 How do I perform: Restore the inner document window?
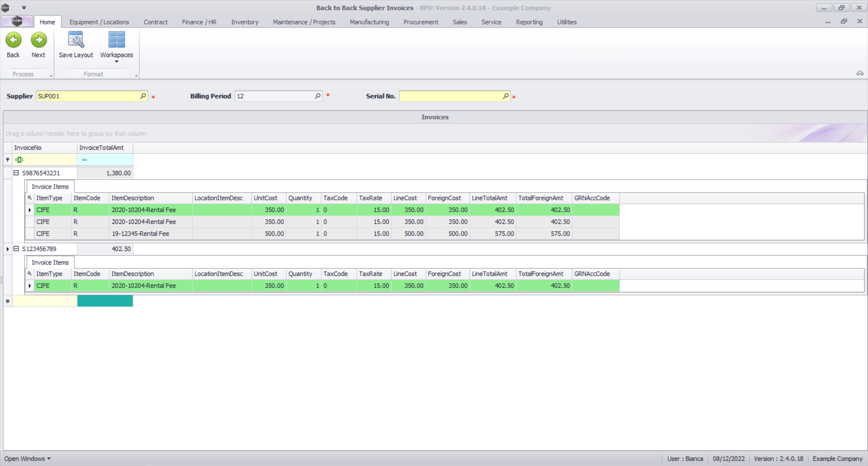844,21
